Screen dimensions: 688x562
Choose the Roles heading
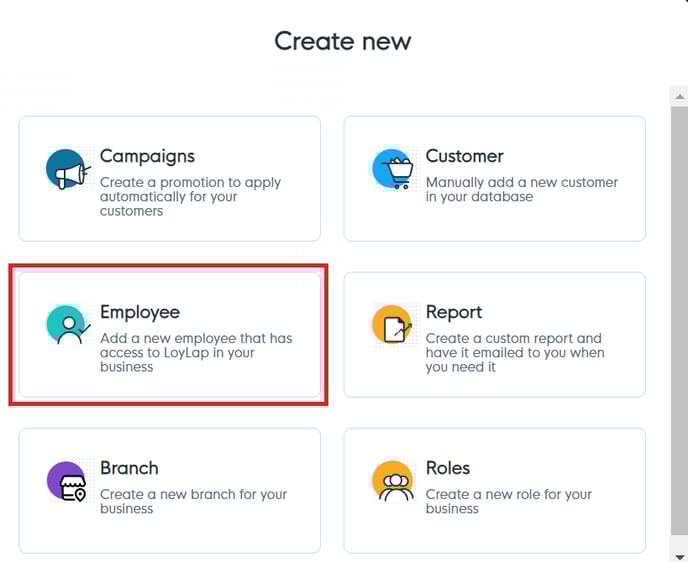point(448,468)
